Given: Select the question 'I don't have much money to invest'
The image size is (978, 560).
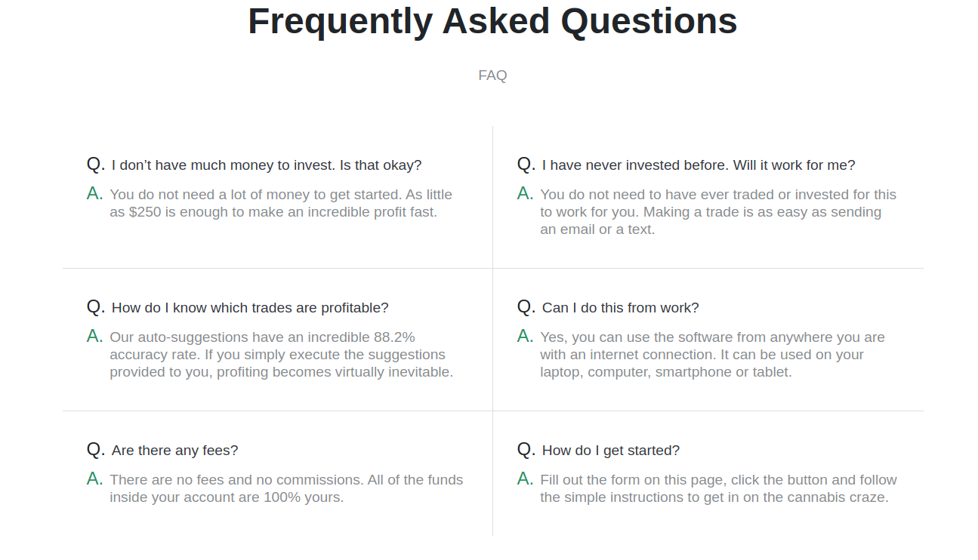Looking at the screenshot, I should coord(267,165).
